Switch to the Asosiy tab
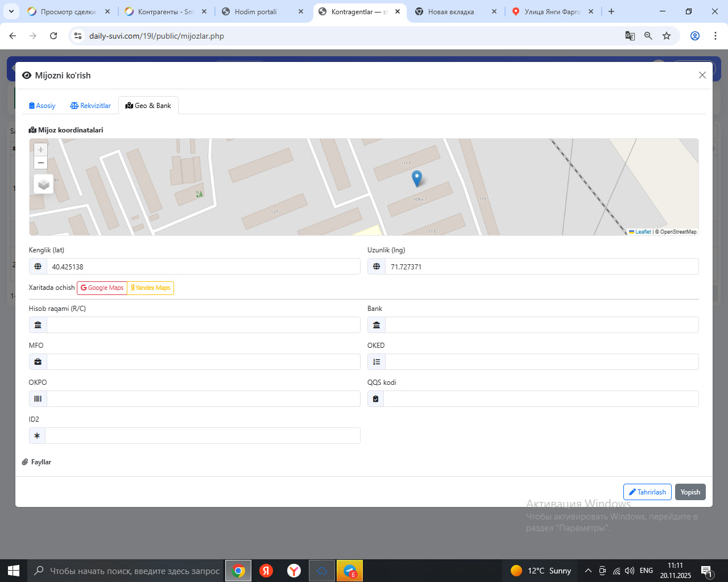The width and height of the screenshot is (728, 582). click(x=42, y=106)
